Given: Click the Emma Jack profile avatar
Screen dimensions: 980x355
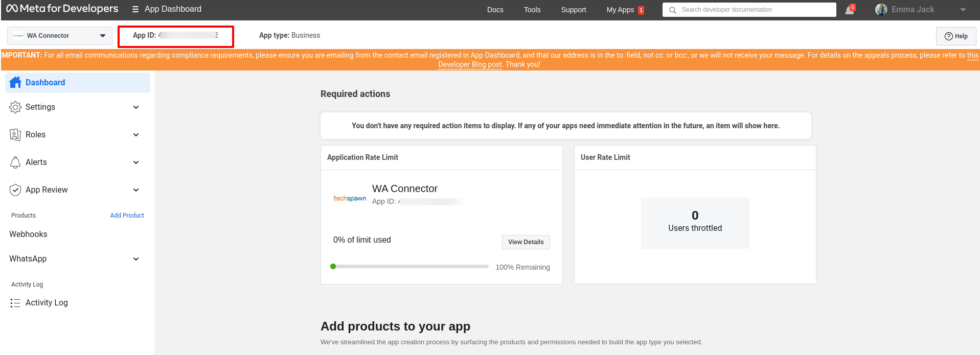Looking at the screenshot, I should coord(881,10).
